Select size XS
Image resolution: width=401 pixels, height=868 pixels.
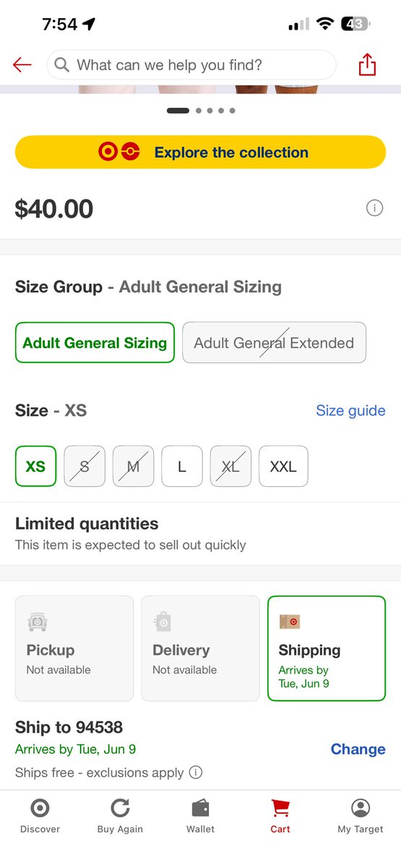click(x=35, y=467)
